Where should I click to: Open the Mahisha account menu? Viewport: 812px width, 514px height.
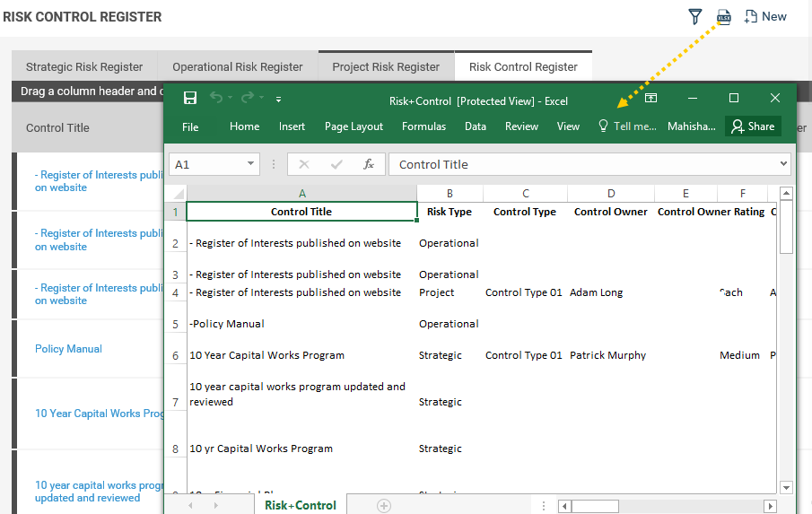692,126
